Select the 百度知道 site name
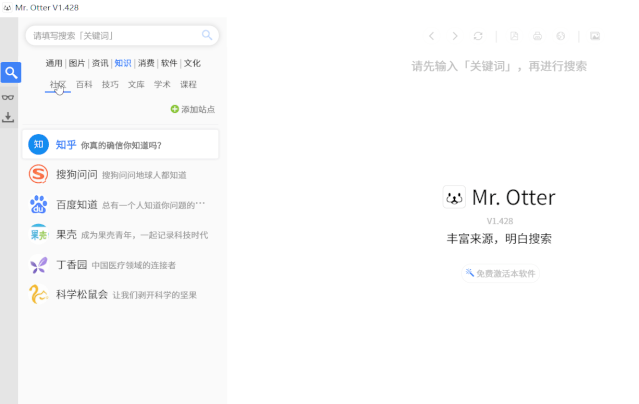The width and height of the screenshot is (639, 404). pos(77,205)
